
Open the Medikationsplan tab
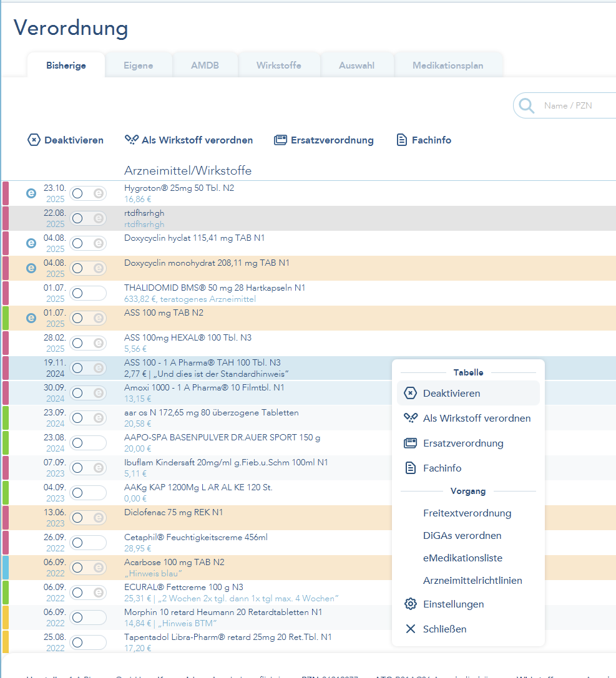(447, 65)
